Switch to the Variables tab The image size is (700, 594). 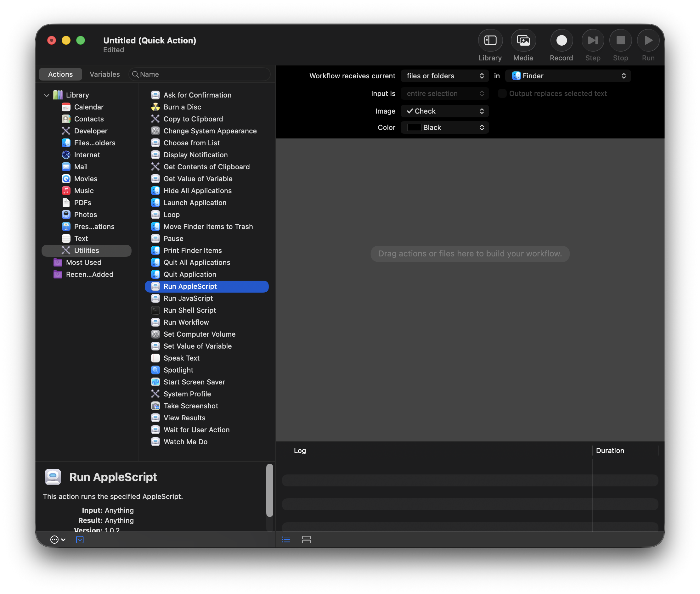point(104,75)
